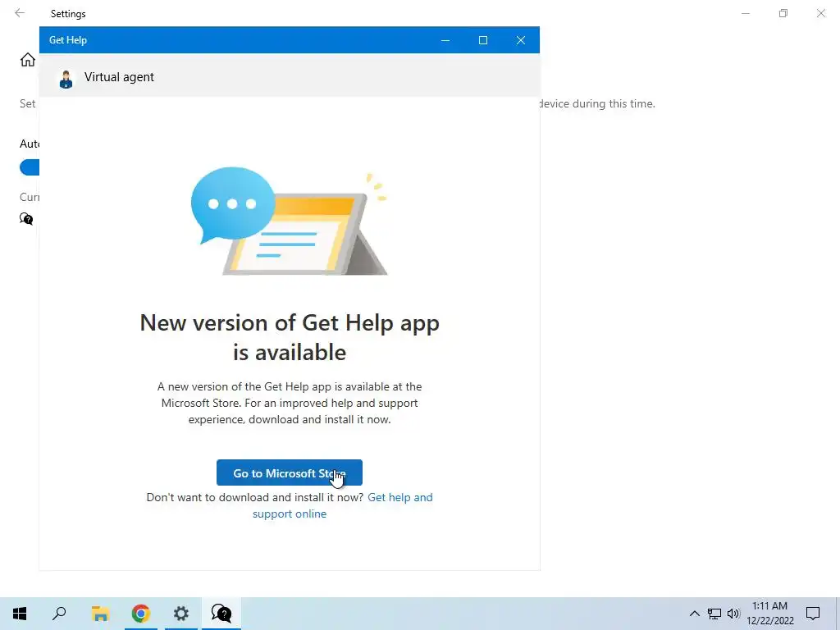Switch to Google Chrome on taskbar
The height and width of the screenshot is (630, 840).
[140, 614]
